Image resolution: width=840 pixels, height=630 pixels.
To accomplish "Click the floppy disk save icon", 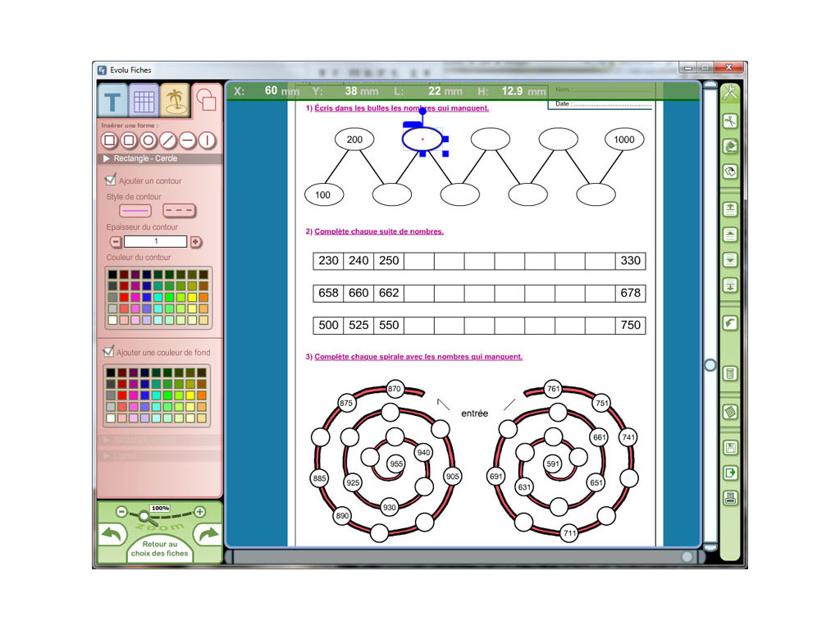I will [729, 448].
